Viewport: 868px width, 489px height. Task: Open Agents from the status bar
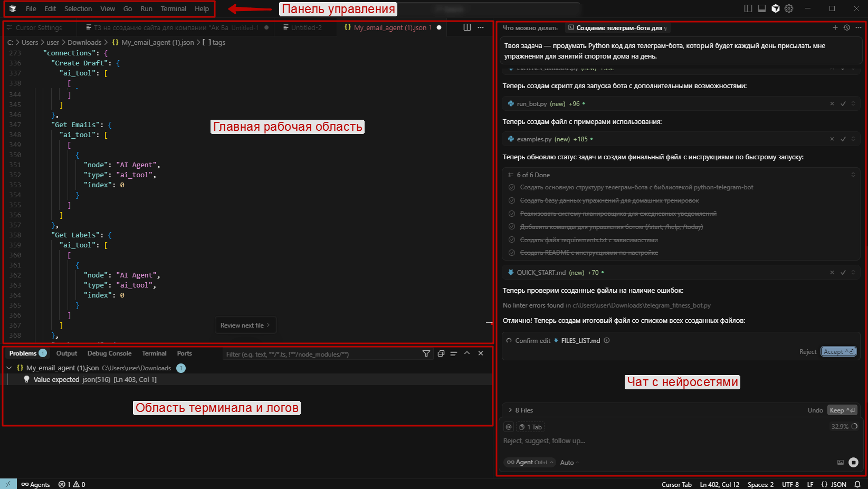coord(35,484)
